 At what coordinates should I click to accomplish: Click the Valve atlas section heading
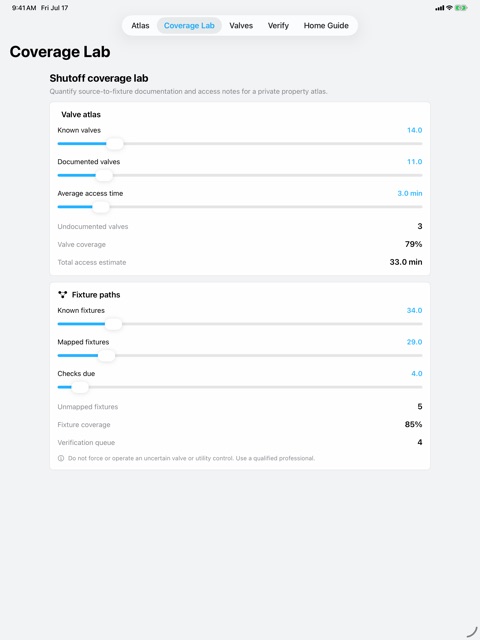(x=81, y=115)
